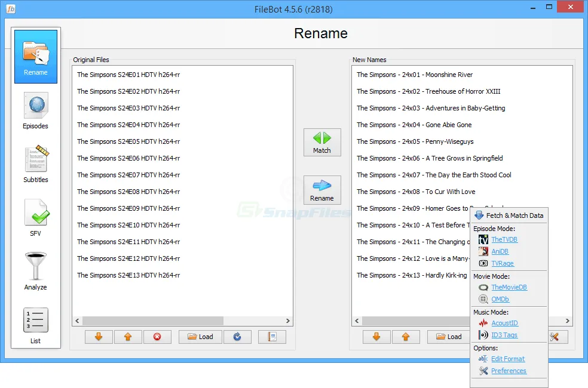
Task: Choose TheTVDB episode source
Action: (x=504, y=239)
